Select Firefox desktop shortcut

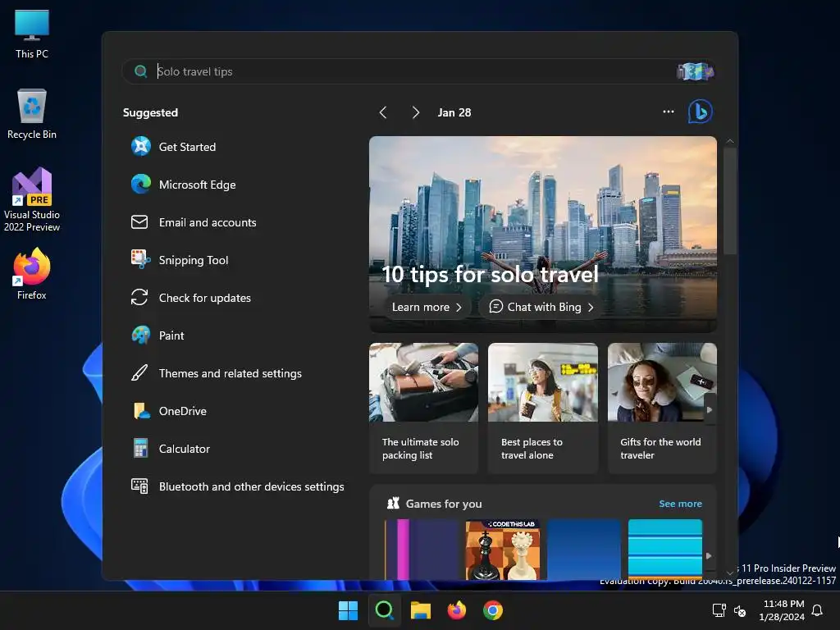(32, 274)
